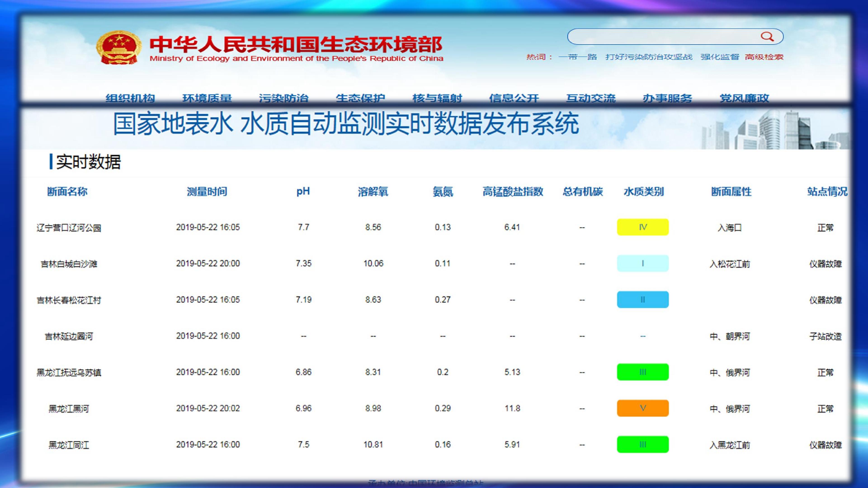Image resolution: width=868 pixels, height=488 pixels.
Task: Follow the 一带一路 hot word link
Action: [578, 57]
